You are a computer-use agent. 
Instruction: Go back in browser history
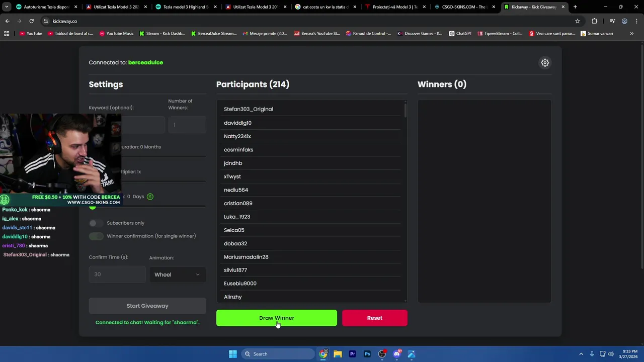[x=7, y=21]
